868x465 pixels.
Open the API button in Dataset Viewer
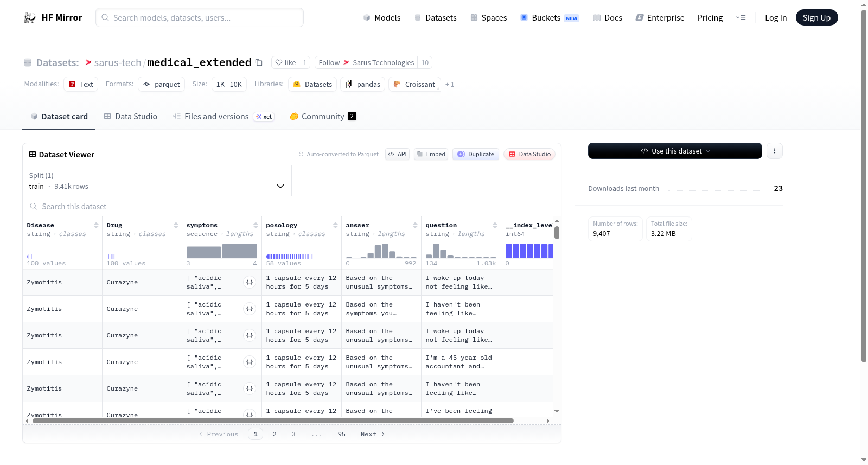click(397, 154)
